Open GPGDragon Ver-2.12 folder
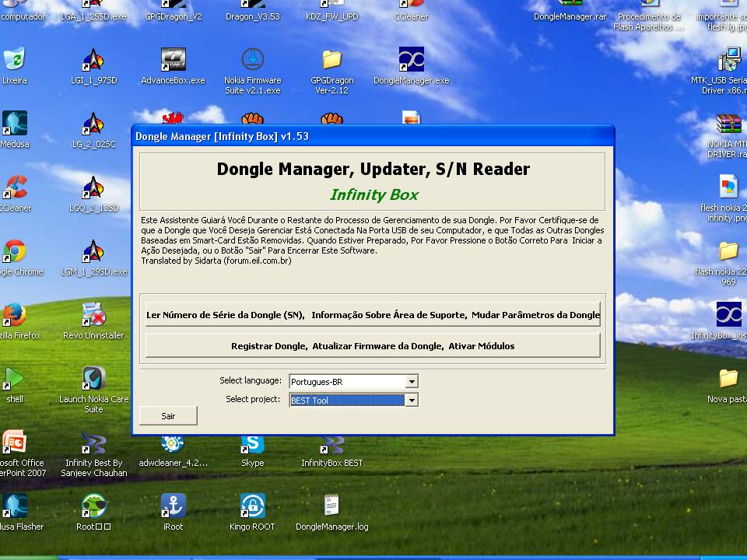Screen dimensions: 747x560 point(331,60)
